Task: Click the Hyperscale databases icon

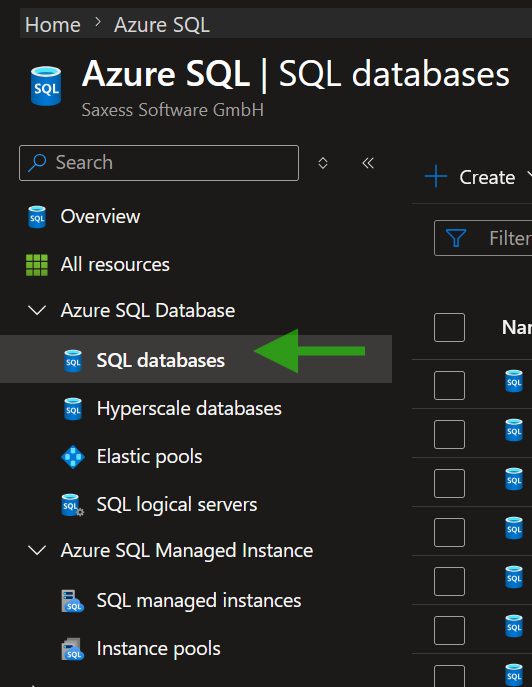Action: click(x=73, y=409)
